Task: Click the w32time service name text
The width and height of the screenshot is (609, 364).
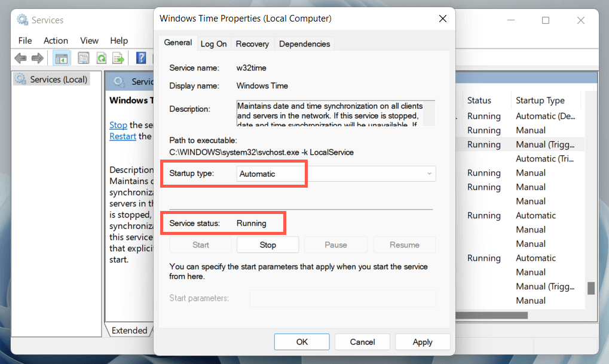Action: coord(251,68)
